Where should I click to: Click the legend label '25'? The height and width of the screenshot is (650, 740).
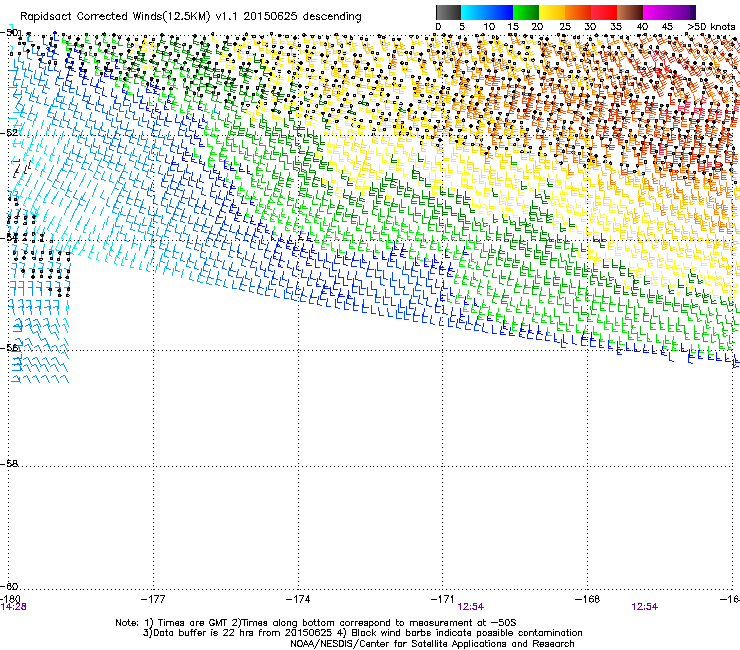tap(565, 27)
